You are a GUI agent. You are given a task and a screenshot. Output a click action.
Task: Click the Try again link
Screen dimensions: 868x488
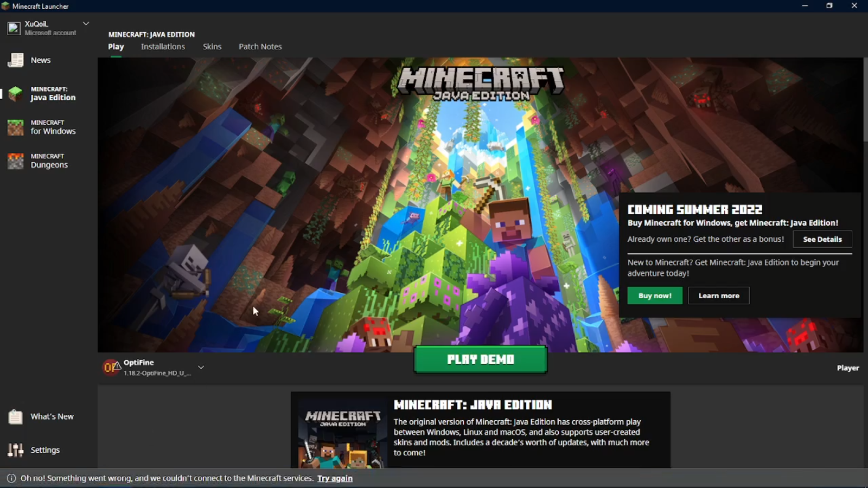click(x=335, y=478)
